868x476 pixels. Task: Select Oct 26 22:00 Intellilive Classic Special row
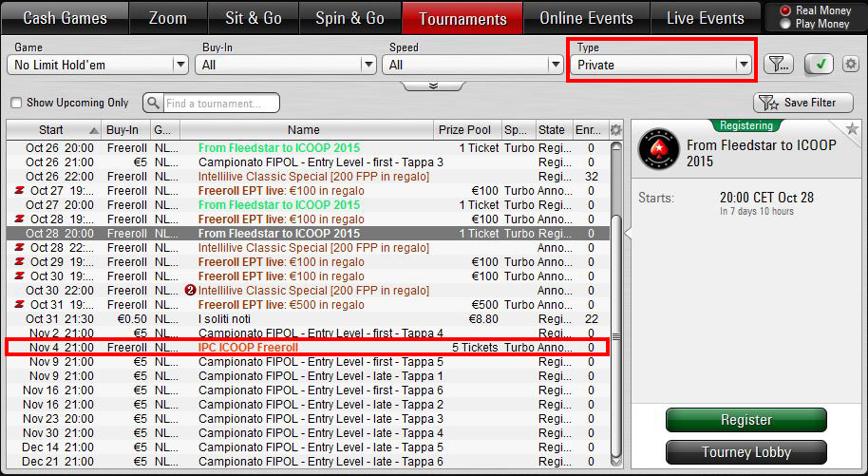point(308,177)
